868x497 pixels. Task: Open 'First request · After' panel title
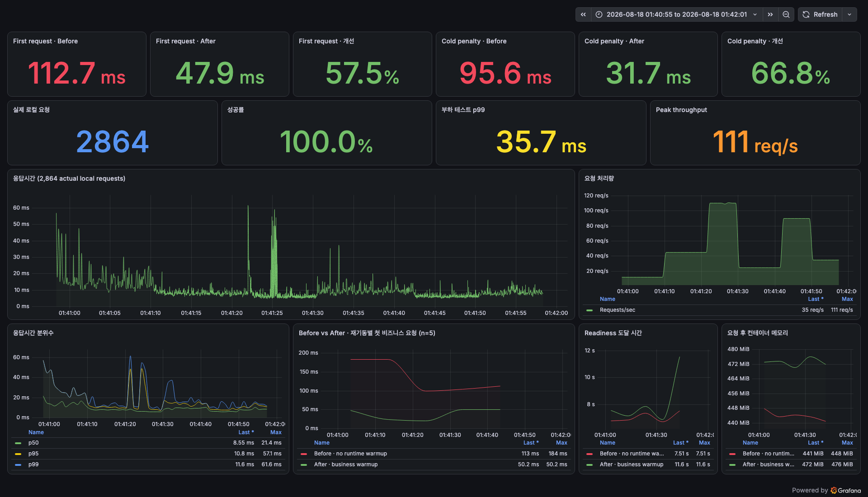click(185, 41)
